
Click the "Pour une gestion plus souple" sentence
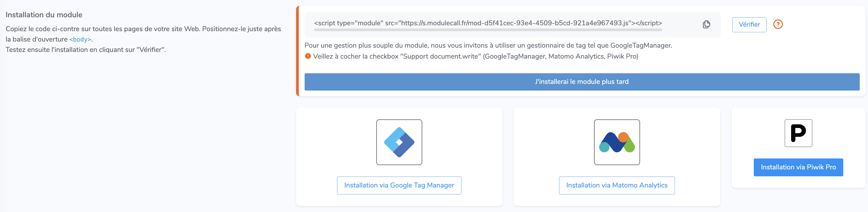tap(488, 46)
